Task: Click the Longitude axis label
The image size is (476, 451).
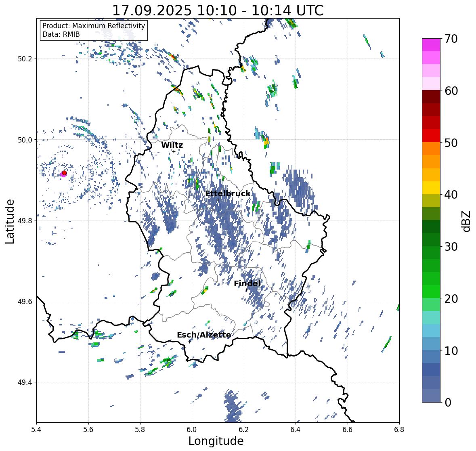Action: [216, 441]
